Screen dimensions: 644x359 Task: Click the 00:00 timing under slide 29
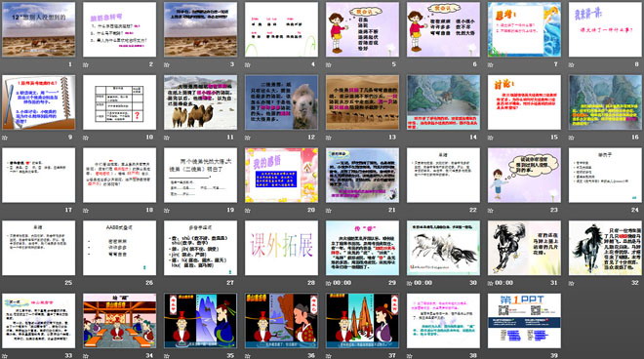(342, 283)
